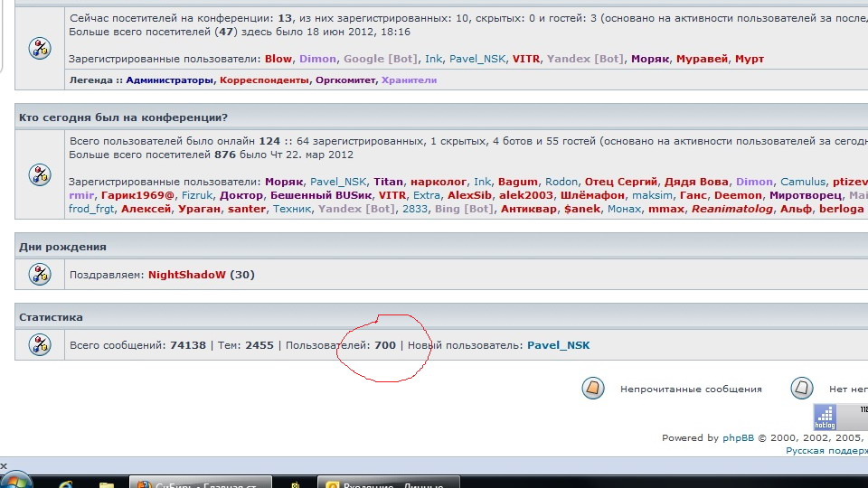Image resolution: width=868 pixels, height=488 pixels.
Task: Open the folder icon on the taskbar
Action: (x=107, y=484)
